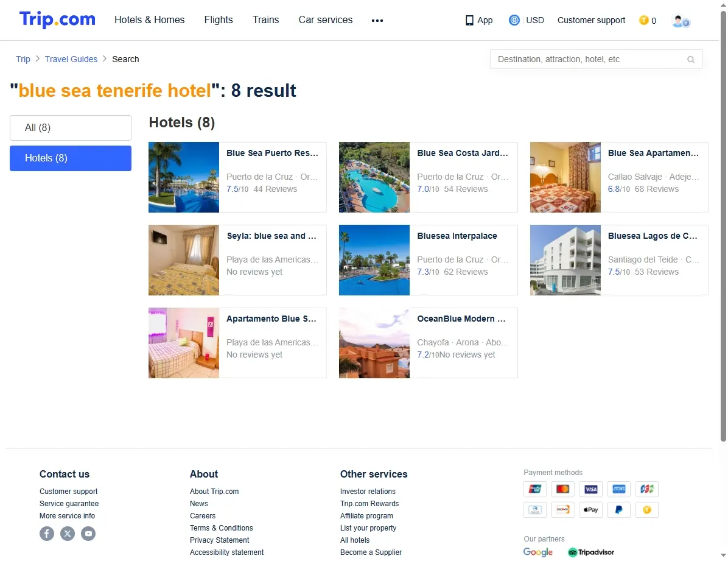Click the More service info link

67,515
